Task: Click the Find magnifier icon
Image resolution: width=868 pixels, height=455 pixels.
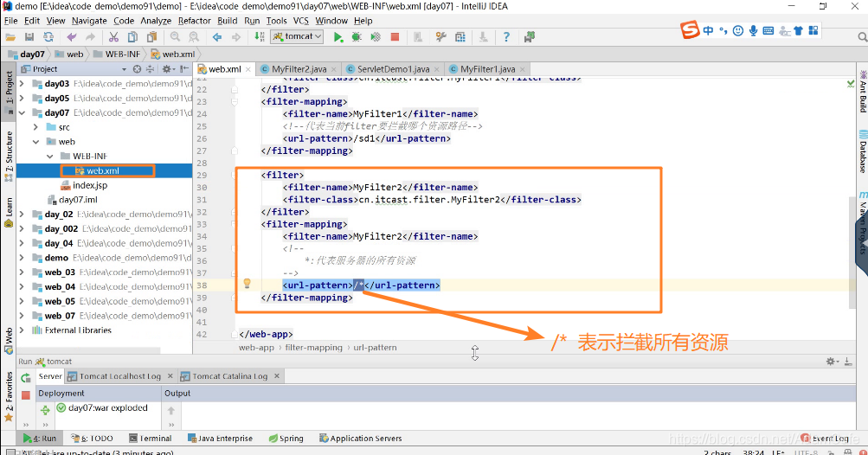Action: point(175,37)
